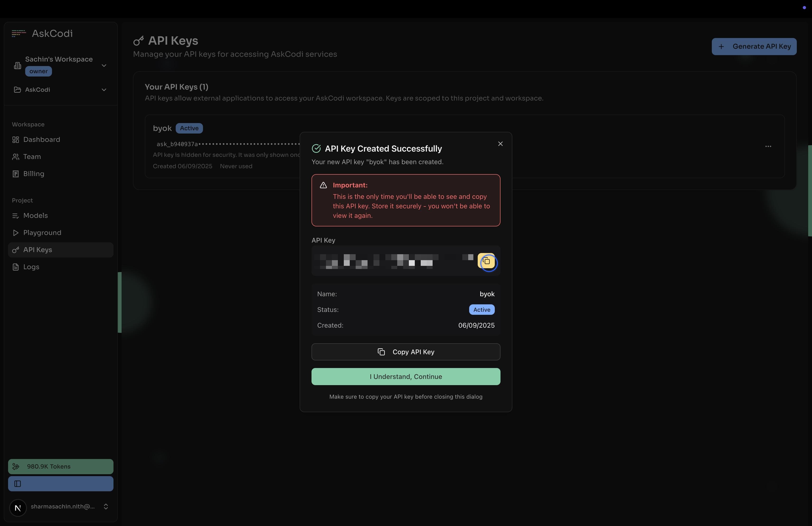Open the Playground section
Viewport: 812px width, 526px height.
coord(61,233)
